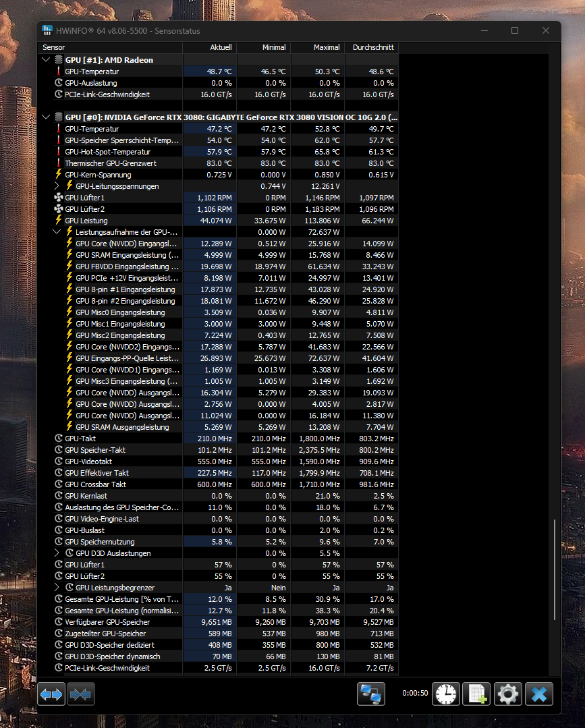Viewport: 585px width, 728px height.
Task: Click the GPU Speicher-Takt clock icon
Action: coord(59,450)
